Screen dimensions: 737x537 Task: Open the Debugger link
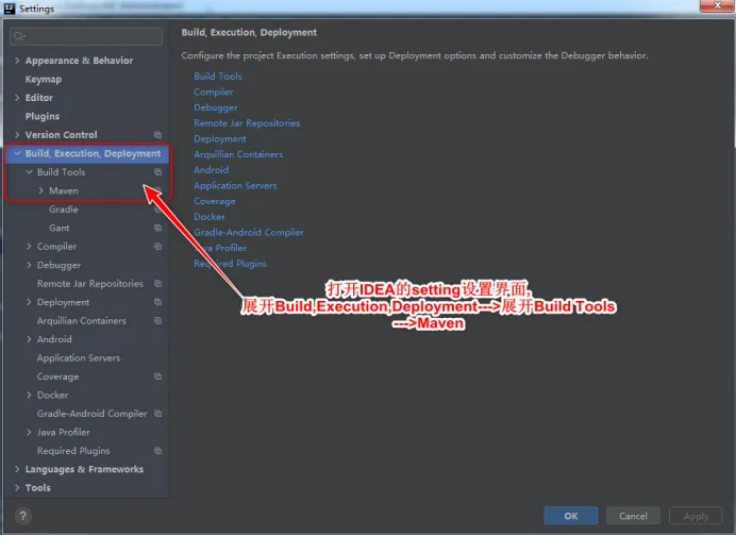coord(216,108)
